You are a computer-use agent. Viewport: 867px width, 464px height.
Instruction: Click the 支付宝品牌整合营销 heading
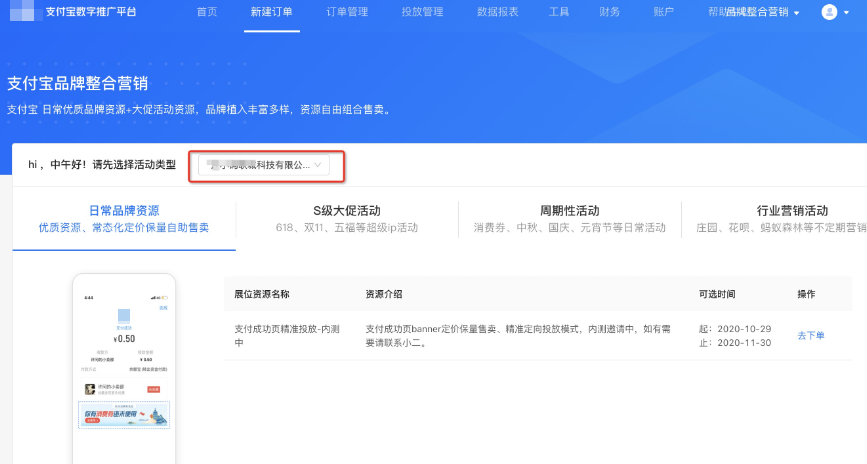(x=77, y=84)
